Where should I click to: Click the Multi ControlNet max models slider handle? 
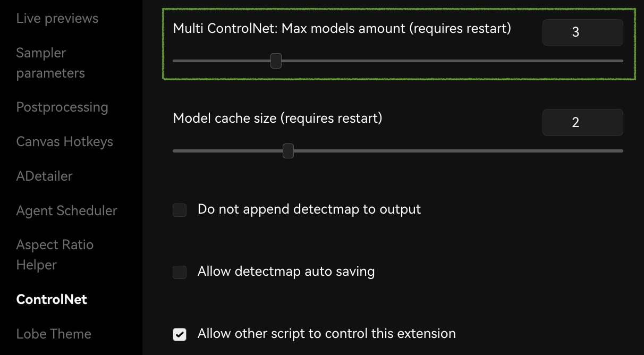point(276,61)
